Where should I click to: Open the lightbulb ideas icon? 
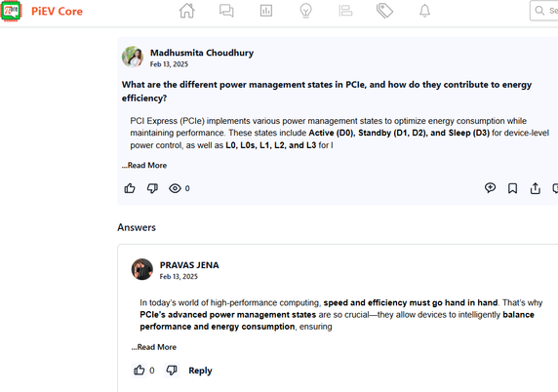point(305,11)
